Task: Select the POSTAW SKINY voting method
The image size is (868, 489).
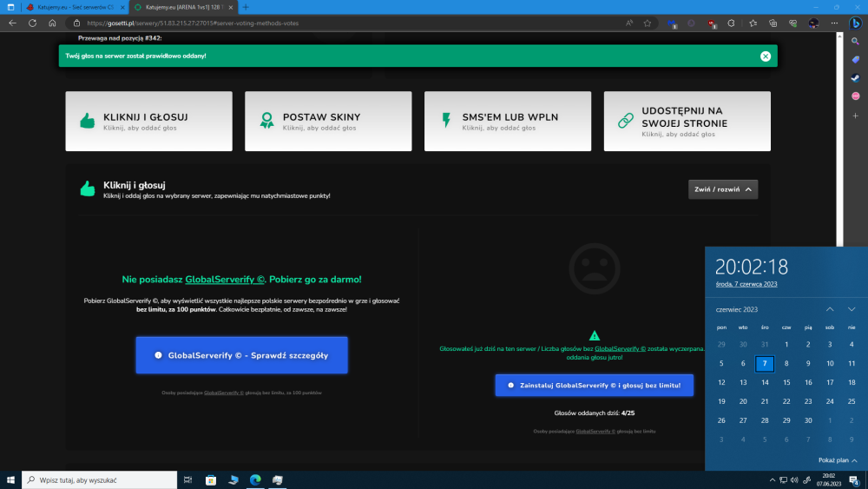Action: click(x=328, y=122)
